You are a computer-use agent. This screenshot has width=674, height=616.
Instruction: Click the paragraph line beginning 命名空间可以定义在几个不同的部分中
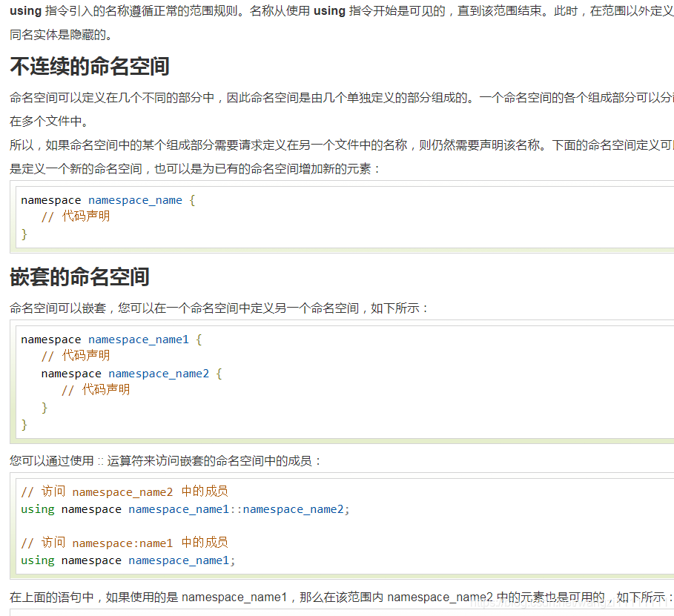tap(342, 98)
